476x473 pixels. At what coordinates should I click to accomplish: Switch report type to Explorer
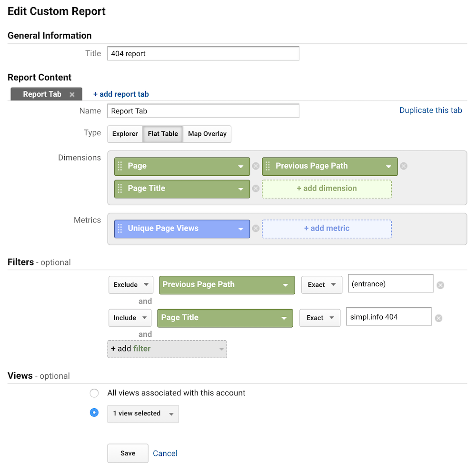click(x=125, y=134)
